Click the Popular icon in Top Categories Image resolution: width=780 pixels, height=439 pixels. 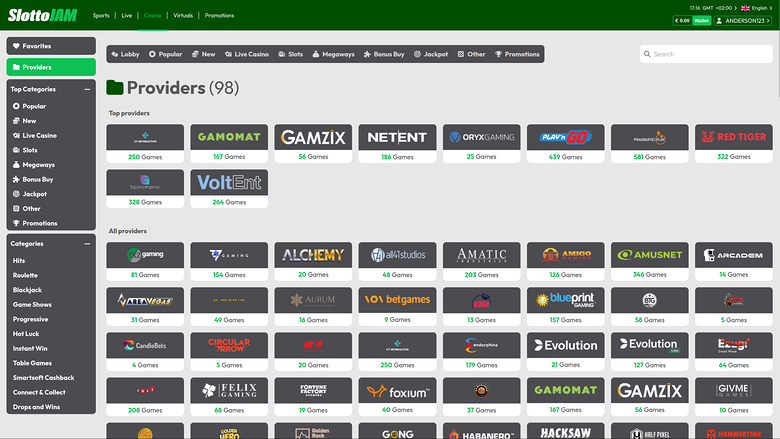pyautogui.click(x=16, y=106)
